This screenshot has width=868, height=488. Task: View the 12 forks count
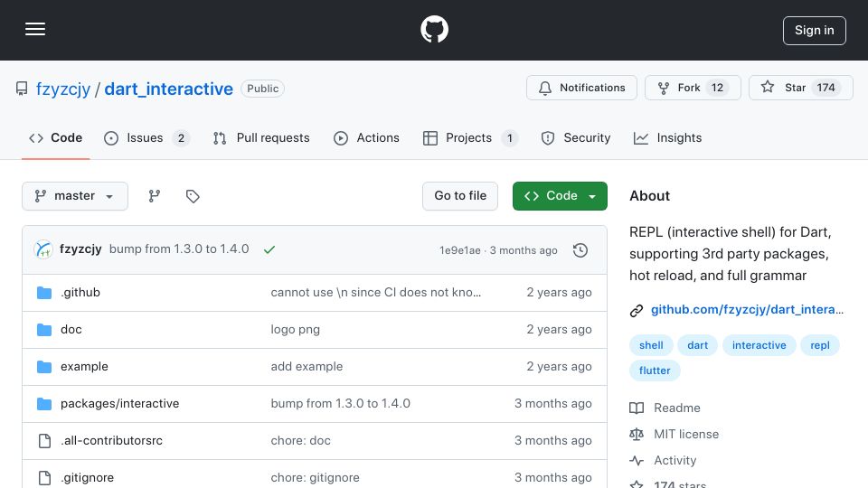click(717, 88)
